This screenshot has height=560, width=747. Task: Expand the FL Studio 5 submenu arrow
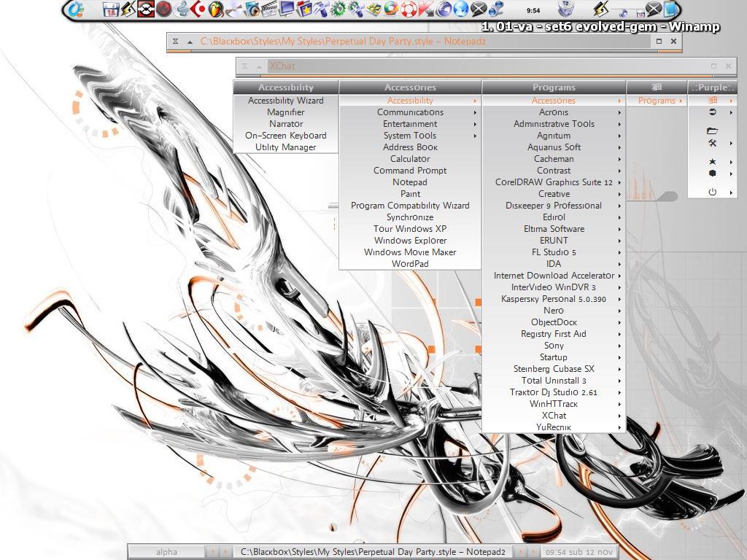tap(619, 252)
